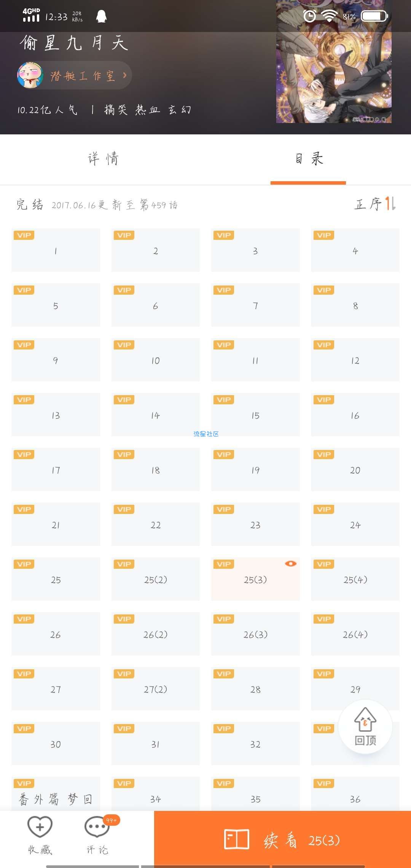This screenshot has width=411, height=868.
Task: Tap the QQ penguin notification icon
Action: coord(101,16)
